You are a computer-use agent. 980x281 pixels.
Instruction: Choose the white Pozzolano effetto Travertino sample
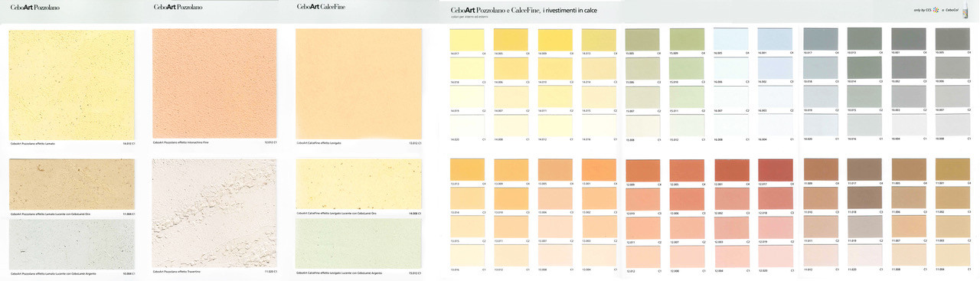(x=215, y=214)
